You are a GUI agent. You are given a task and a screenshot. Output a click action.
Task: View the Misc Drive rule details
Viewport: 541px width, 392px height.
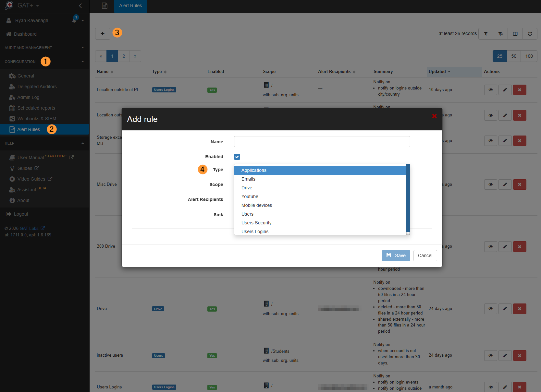pos(490,184)
